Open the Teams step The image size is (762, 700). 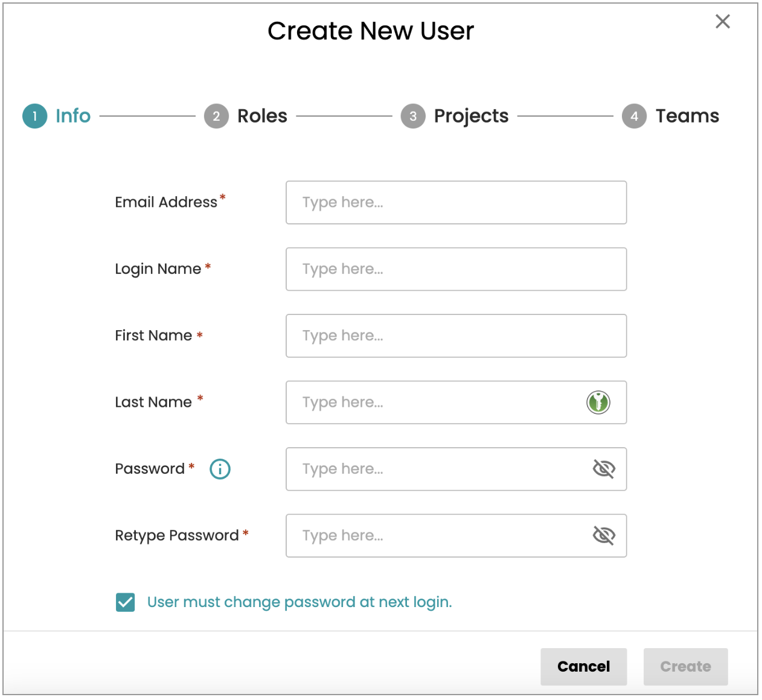(x=687, y=116)
